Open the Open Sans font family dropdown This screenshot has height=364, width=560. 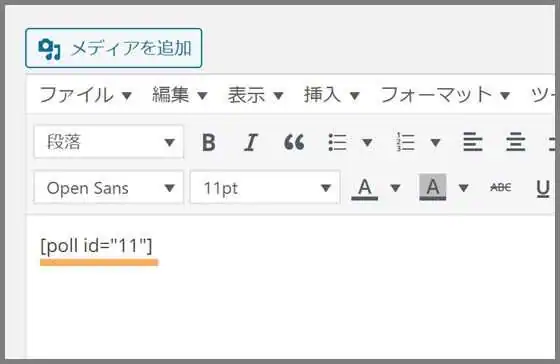click(109, 188)
